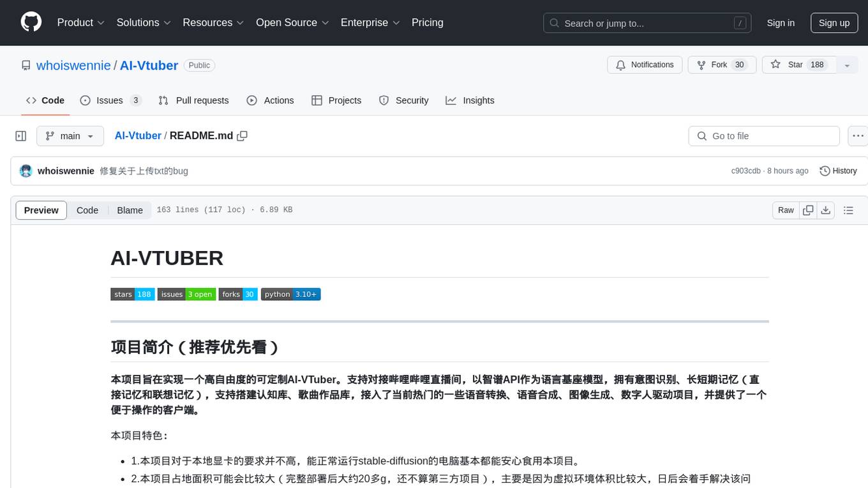Viewport: 868px width, 488px height.
Task: Open the star lists dropdown arrow
Action: click(847, 65)
